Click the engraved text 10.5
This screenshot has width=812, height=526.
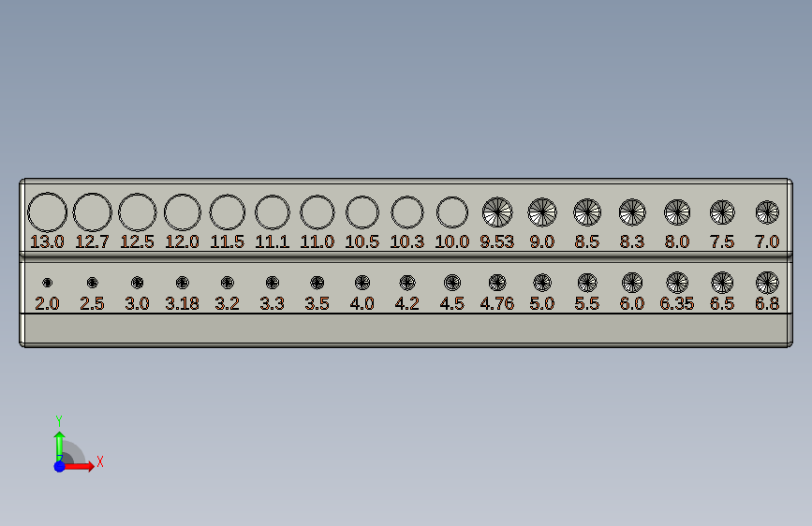[362, 241]
